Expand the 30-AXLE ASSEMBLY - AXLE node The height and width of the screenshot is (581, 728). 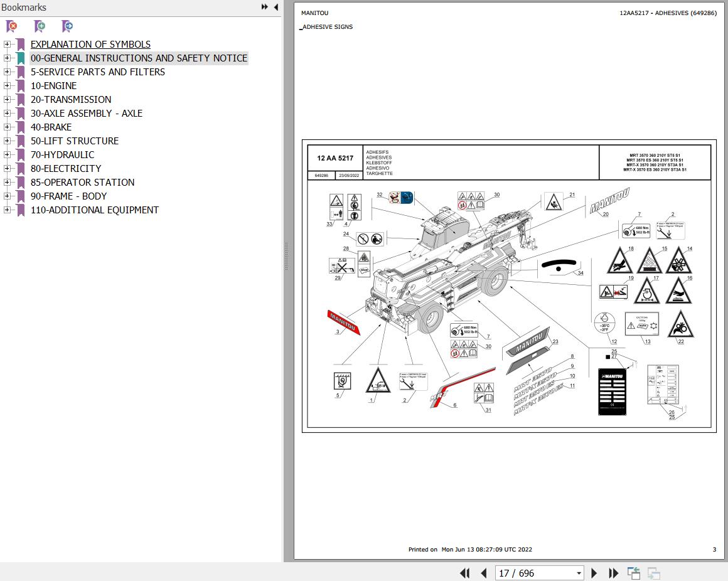7,113
